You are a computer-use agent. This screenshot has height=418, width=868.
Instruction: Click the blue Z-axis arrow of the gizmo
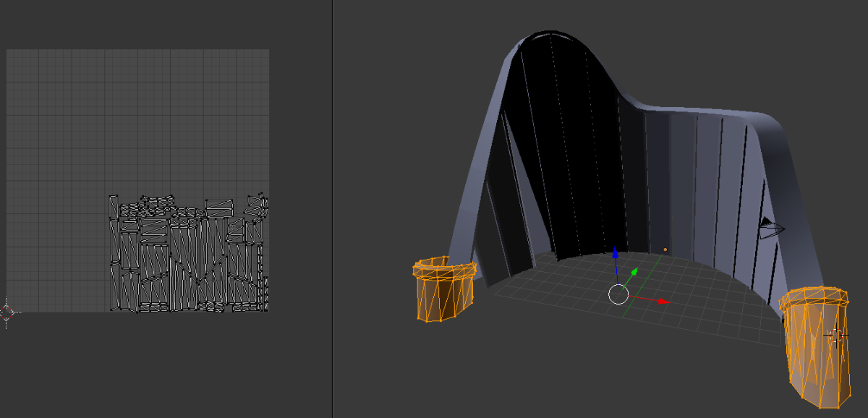pos(615,254)
